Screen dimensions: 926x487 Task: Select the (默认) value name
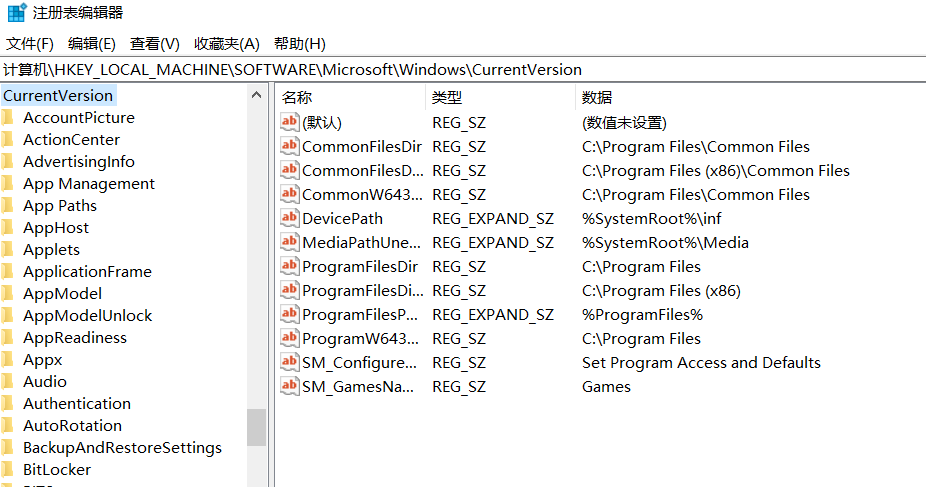[322, 123]
